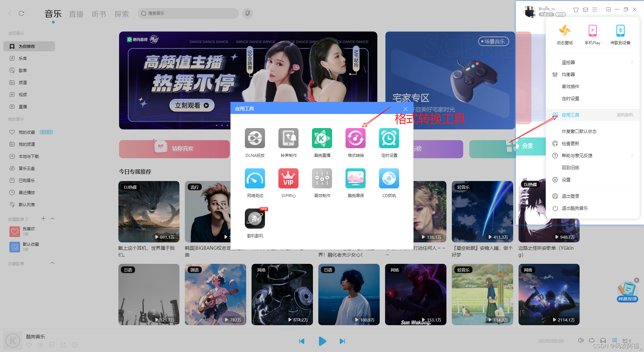Open 设置 from the main menu

(x=593, y=180)
